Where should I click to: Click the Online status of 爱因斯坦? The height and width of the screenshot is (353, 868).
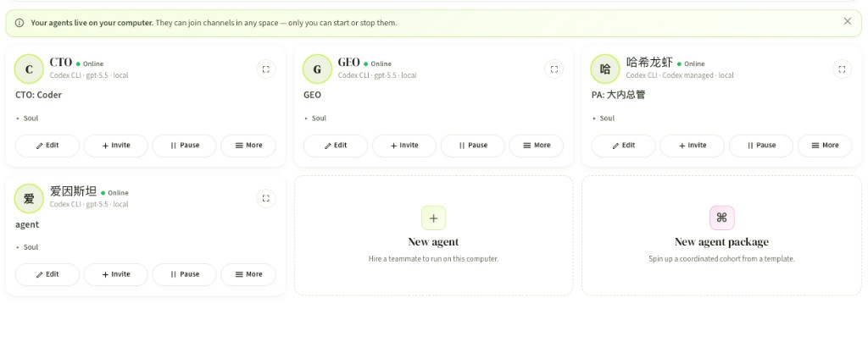click(114, 193)
